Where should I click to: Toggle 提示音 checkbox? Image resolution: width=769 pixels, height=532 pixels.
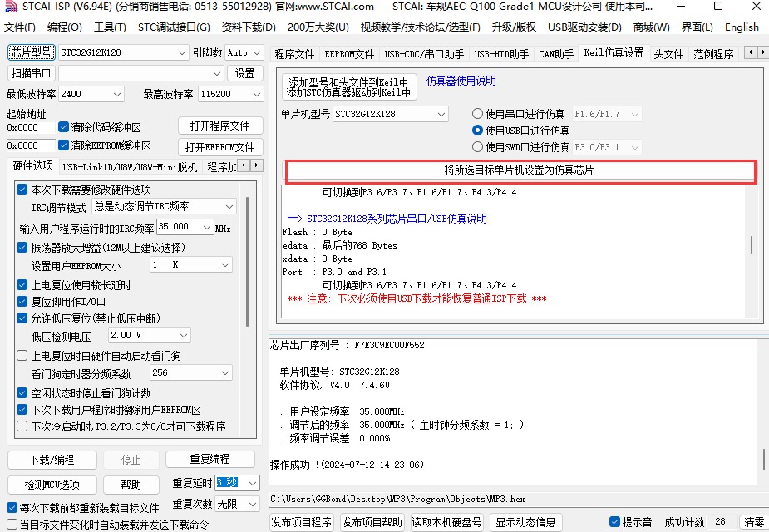coord(614,522)
